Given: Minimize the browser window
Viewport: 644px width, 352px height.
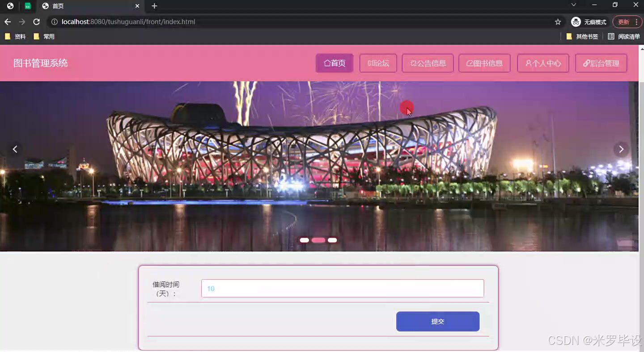Looking at the screenshot, I should pos(594,5).
